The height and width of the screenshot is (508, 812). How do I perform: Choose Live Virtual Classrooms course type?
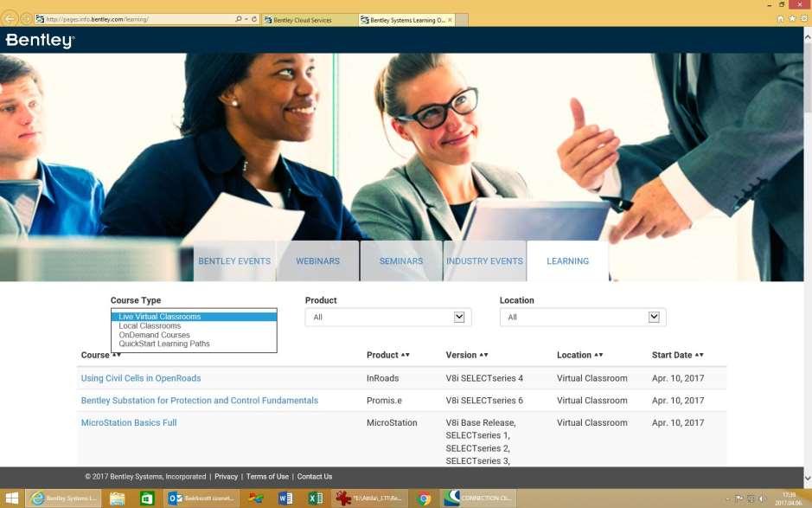pyautogui.click(x=195, y=317)
